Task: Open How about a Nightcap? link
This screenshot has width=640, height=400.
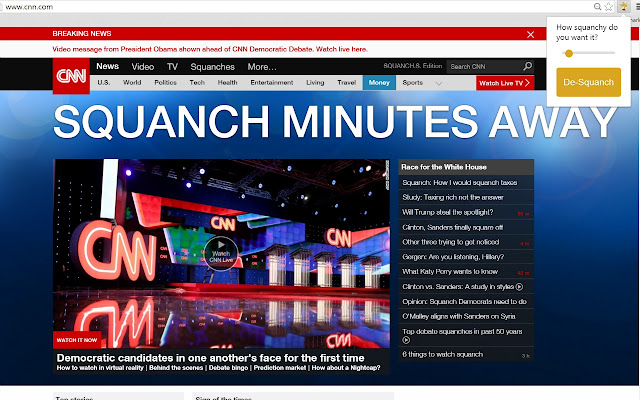Action: (x=346, y=368)
